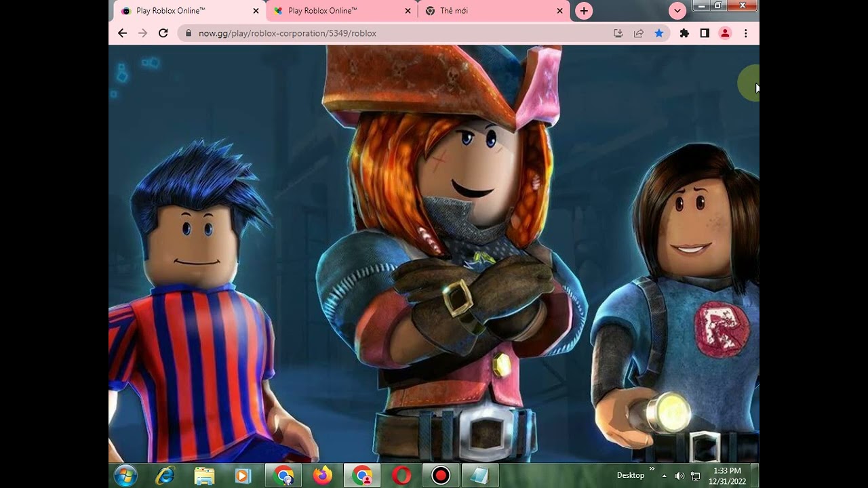Click the Desktop toolbar label
The height and width of the screenshot is (488, 868).
[631, 476]
